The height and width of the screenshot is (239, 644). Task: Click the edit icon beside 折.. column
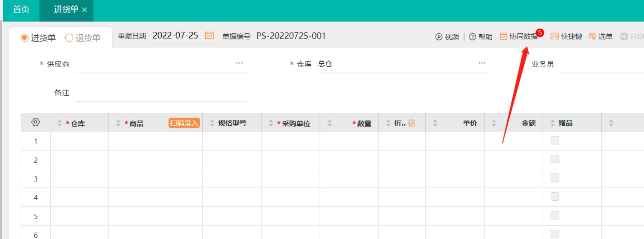coord(412,123)
